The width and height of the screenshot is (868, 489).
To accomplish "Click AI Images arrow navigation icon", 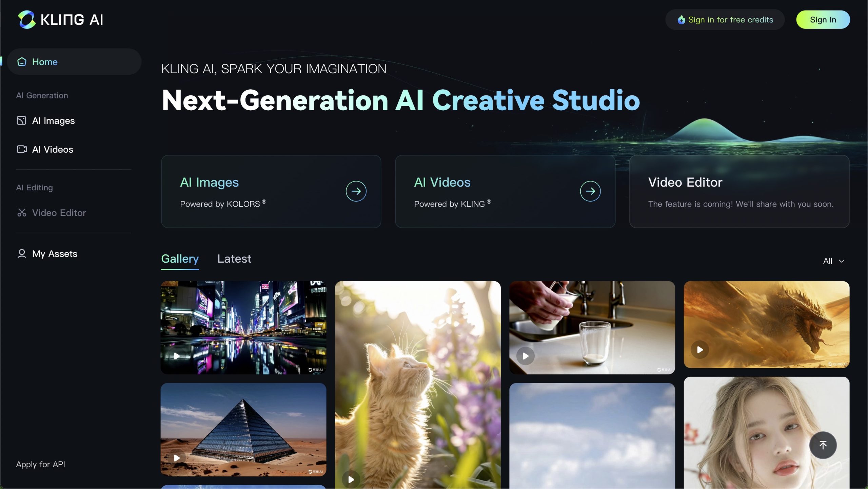I will (x=356, y=191).
